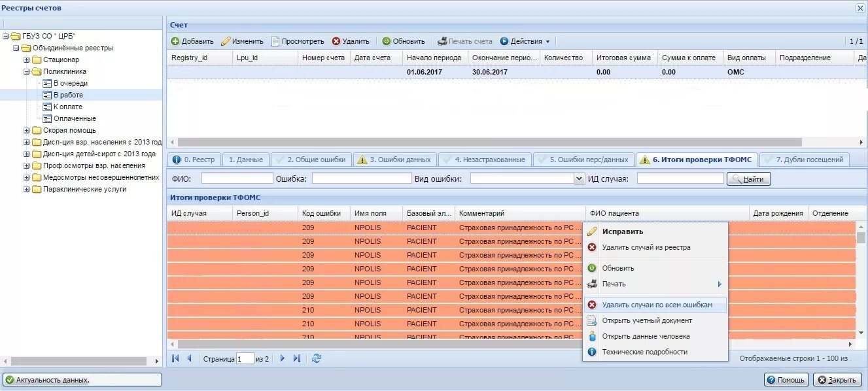The height and width of the screenshot is (391, 868).
Task: Open the 5. Ошибки перс/данных tab
Action: click(583, 160)
